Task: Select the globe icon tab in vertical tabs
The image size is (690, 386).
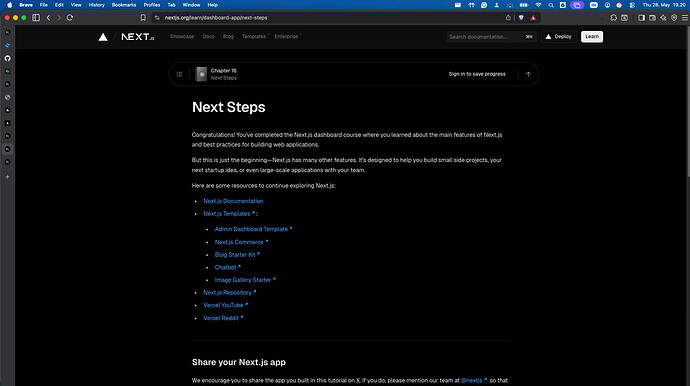Action: pyautogui.click(x=7, y=97)
